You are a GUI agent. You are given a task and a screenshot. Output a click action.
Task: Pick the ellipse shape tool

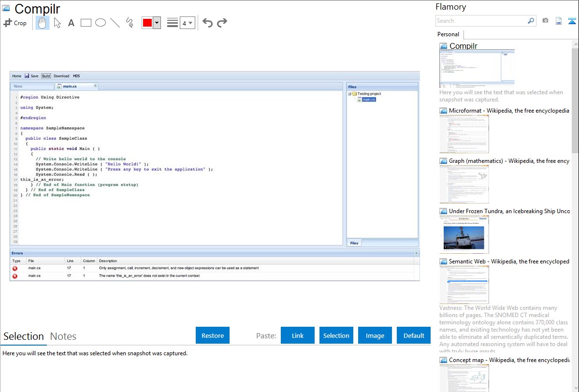(x=101, y=23)
